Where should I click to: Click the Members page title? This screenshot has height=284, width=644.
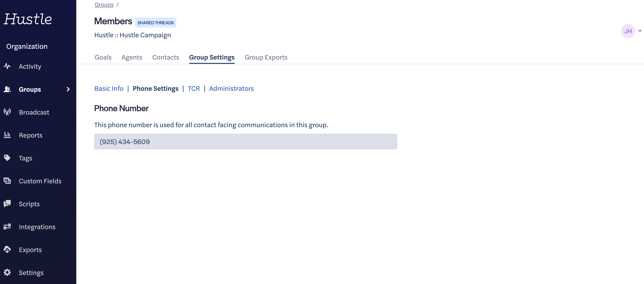click(x=113, y=21)
